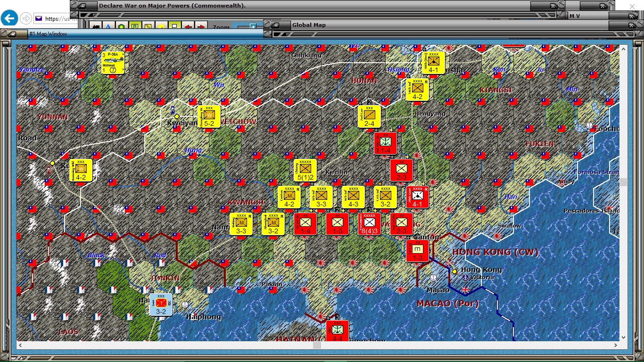This screenshot has height=362, width=644.
Task: Click the Formosa Strait sea label
Action: tap(596, 172)
